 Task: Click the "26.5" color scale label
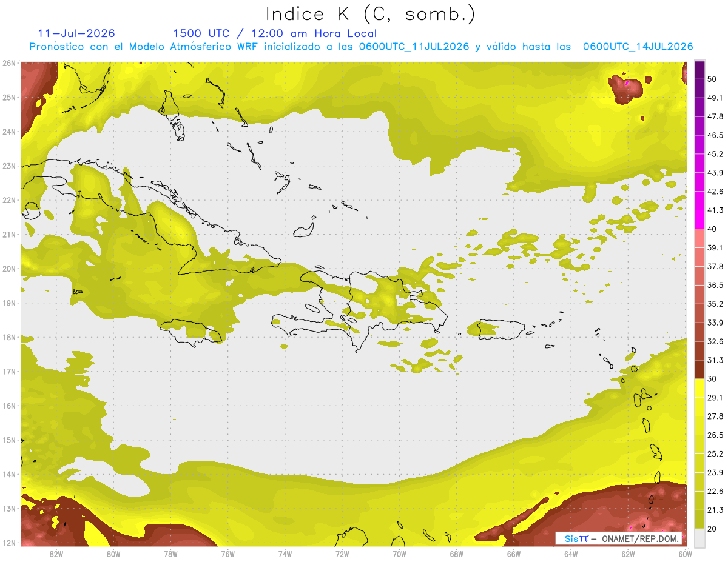point(715,435)
